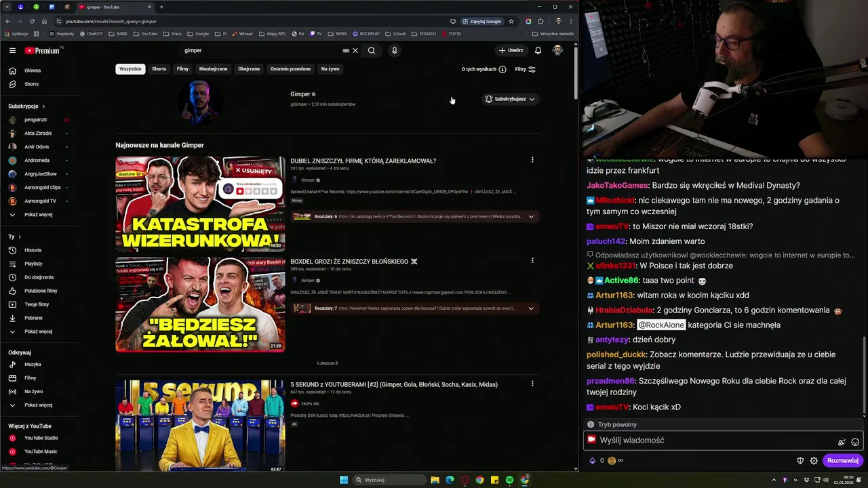
Task: Open YouTube Music from sidebar
Action: [41, 451]
